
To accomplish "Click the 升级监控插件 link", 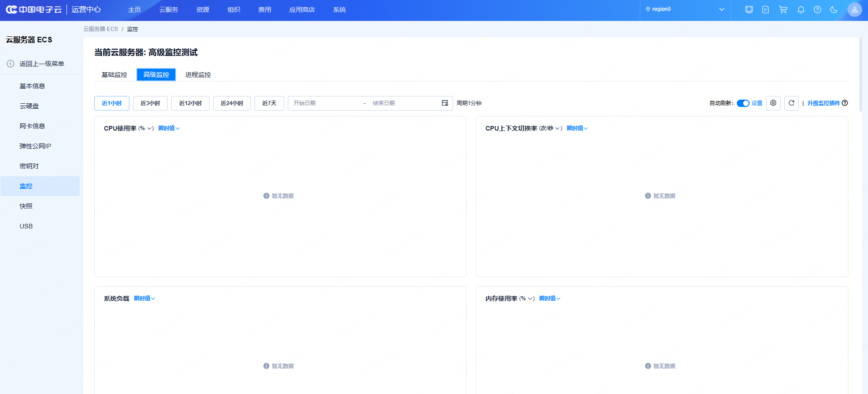I will click(x=823, y=103).
